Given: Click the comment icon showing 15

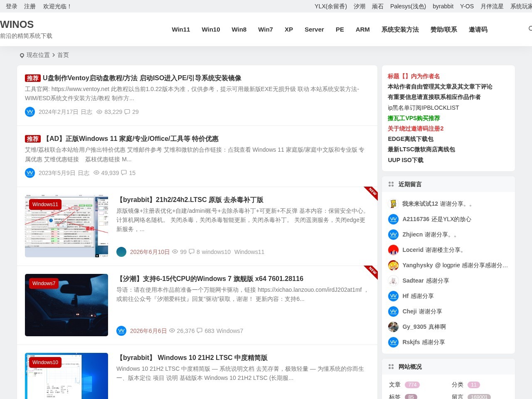Looking at the screenshot, I should coord(124,173).
